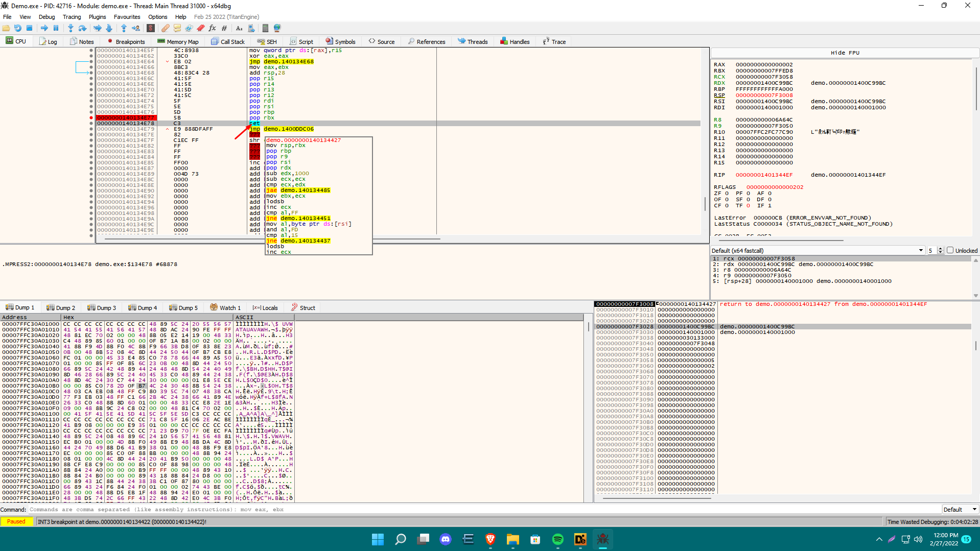Open the Watch 1 tab

225,307
